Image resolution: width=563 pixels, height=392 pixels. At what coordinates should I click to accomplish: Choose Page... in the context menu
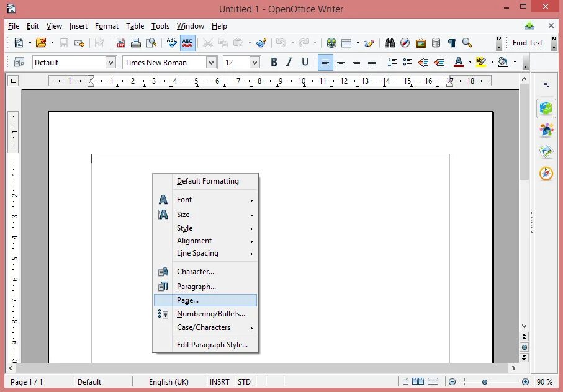click(x=205, y=300)
